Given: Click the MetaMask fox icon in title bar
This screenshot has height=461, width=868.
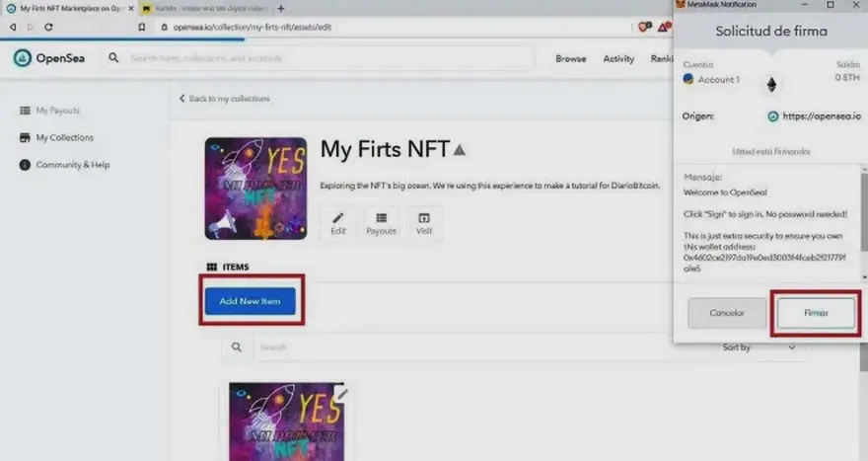Looking at the screenshot, I should pyautogui.click(x=681, y=4).
